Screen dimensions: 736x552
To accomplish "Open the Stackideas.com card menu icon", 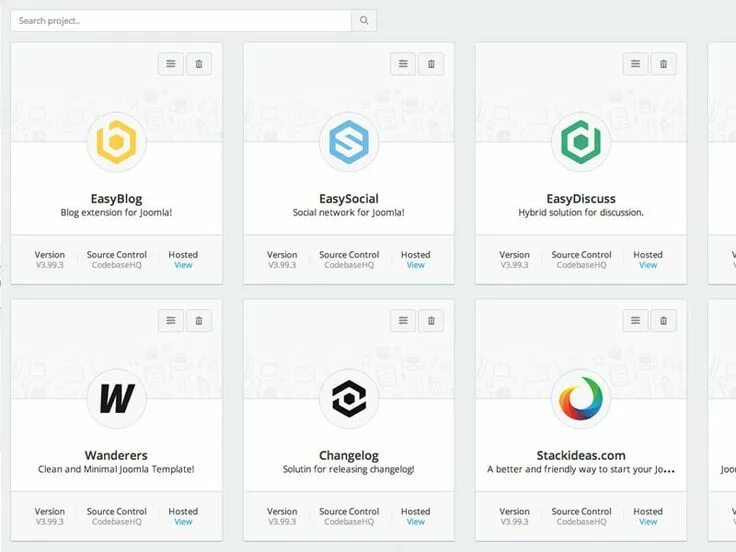I will pyautogui.click(x=636, y=321).
